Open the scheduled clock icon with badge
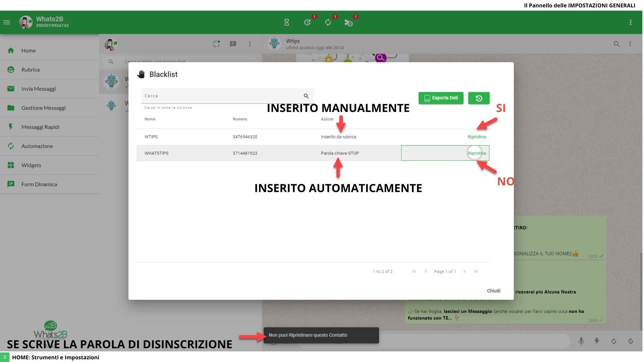This screenshot has width=644, height=362. pos(308,22)
